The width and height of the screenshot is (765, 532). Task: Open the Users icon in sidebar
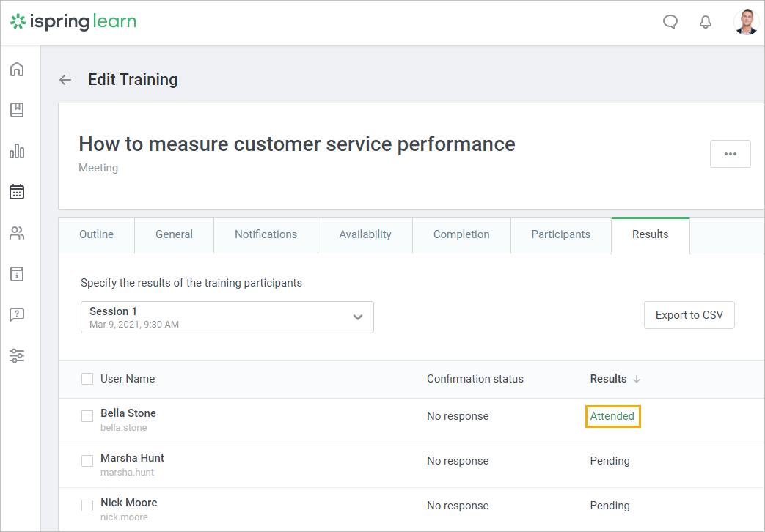(x=17, y=233)
